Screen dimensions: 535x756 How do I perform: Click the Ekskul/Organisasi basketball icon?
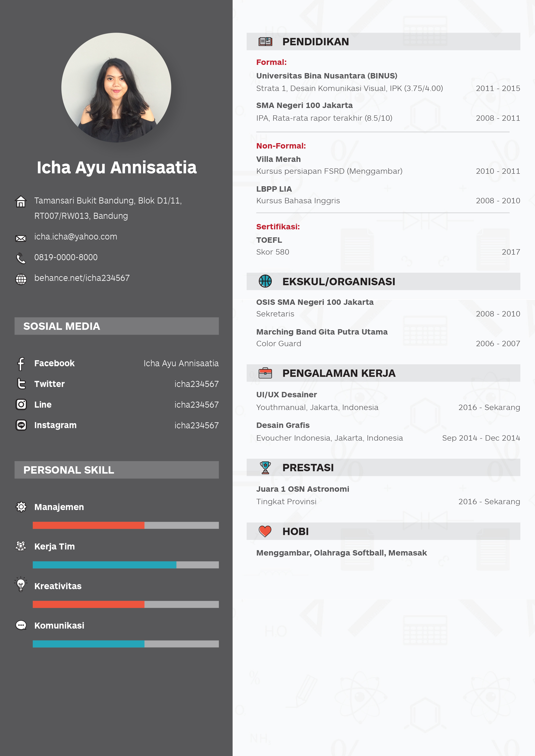tap(265, 283)
